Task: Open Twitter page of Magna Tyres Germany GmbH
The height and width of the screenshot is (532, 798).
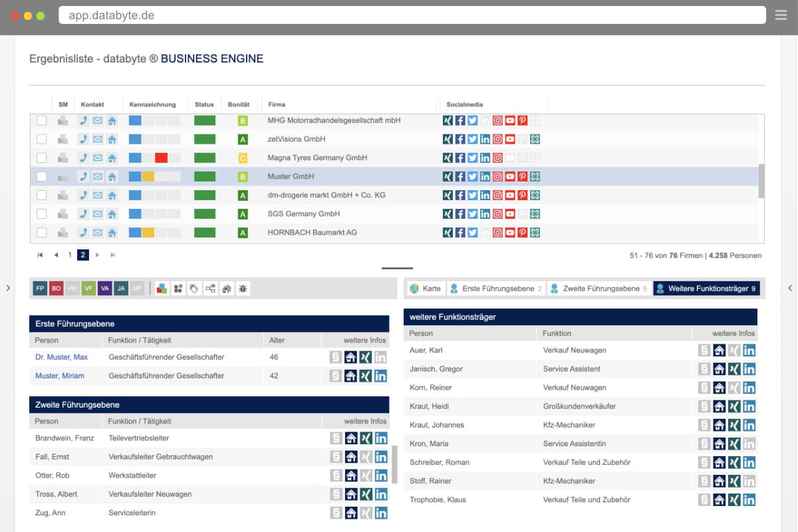Action: pos(472,158)
